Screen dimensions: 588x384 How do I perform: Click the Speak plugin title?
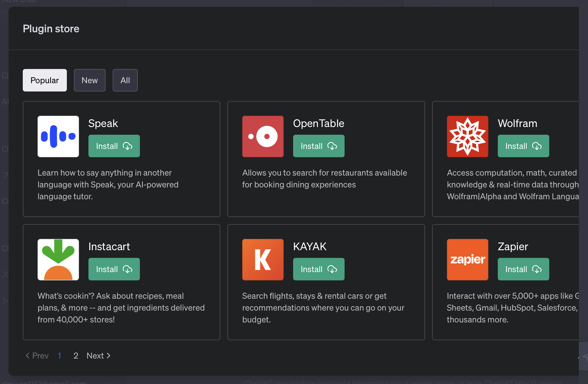point(103,123)
